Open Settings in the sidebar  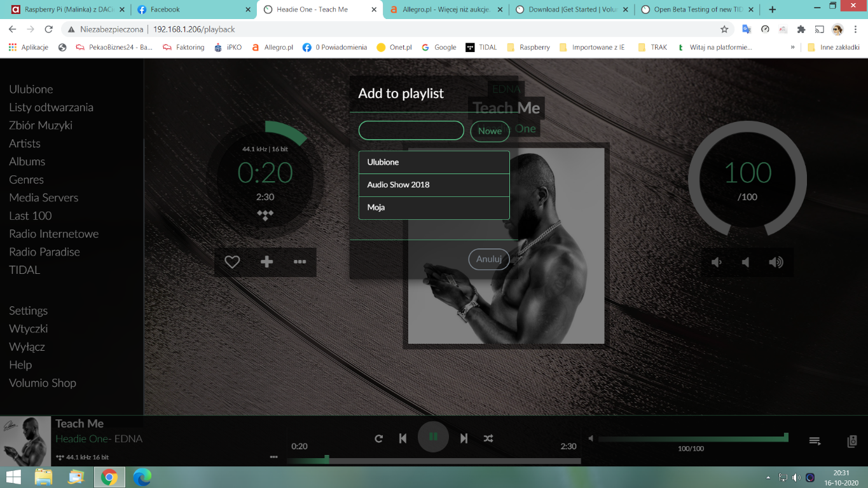(x=28, y=311)
